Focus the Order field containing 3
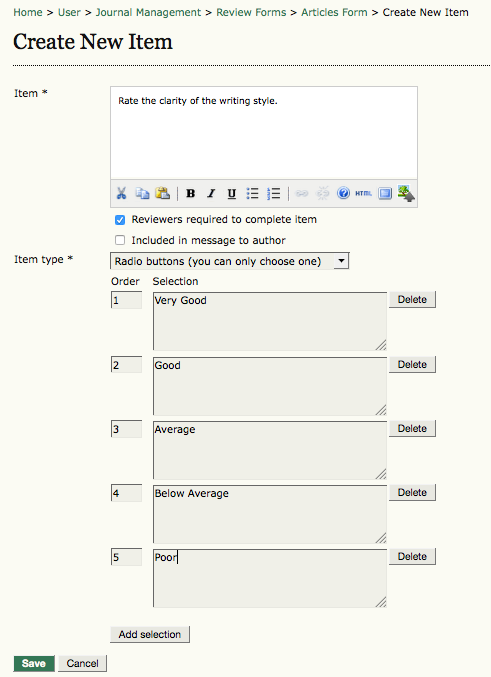491x677 pixels. point(126,429)
